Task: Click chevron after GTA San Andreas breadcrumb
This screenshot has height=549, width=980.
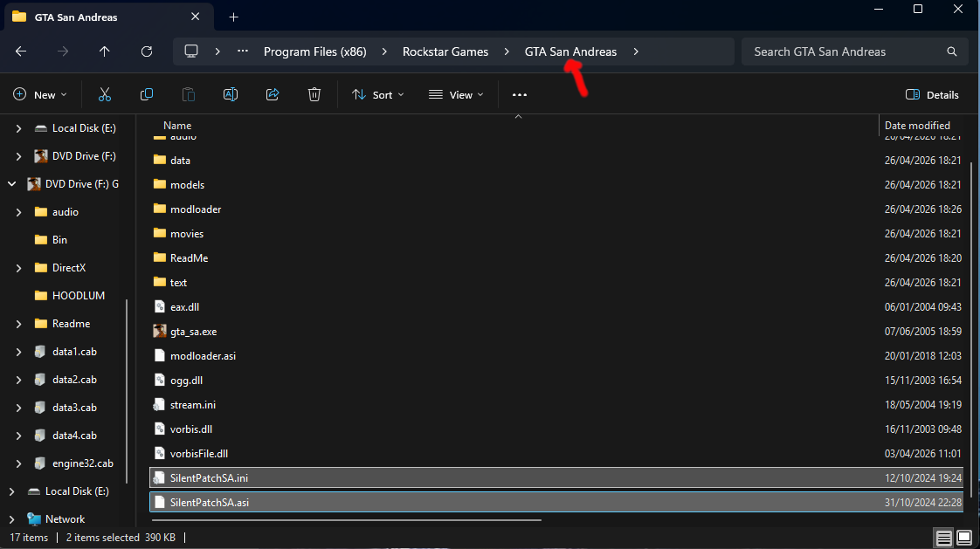Action: [636, 51]
